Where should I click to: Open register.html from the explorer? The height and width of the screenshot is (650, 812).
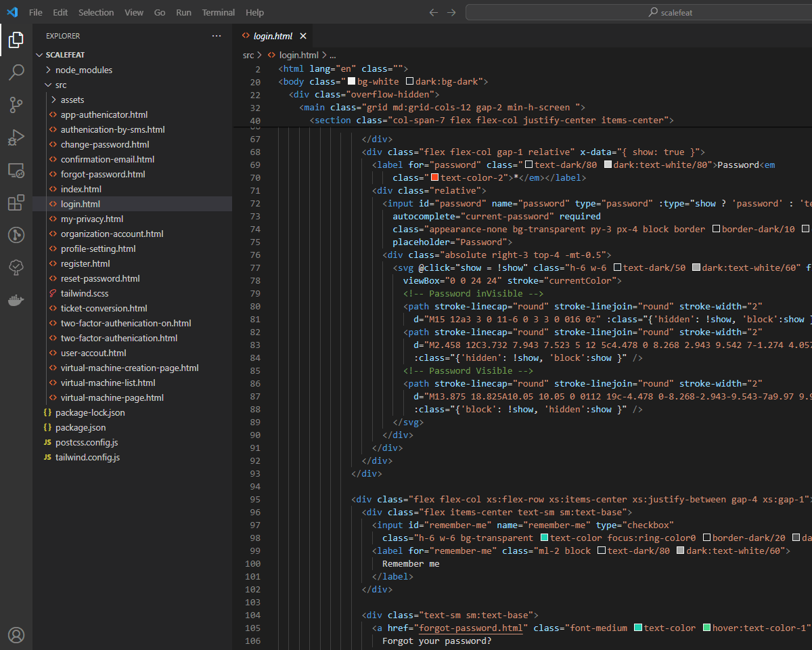point(85,263)
